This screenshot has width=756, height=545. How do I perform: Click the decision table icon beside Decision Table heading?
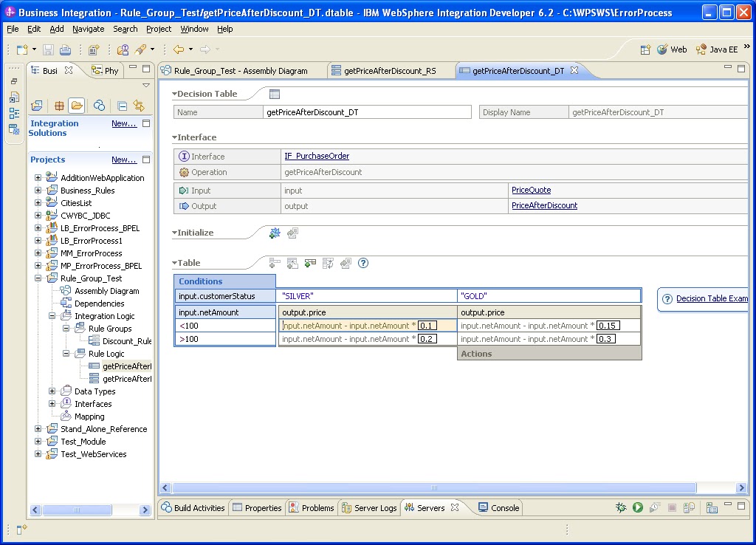[275, 94]
